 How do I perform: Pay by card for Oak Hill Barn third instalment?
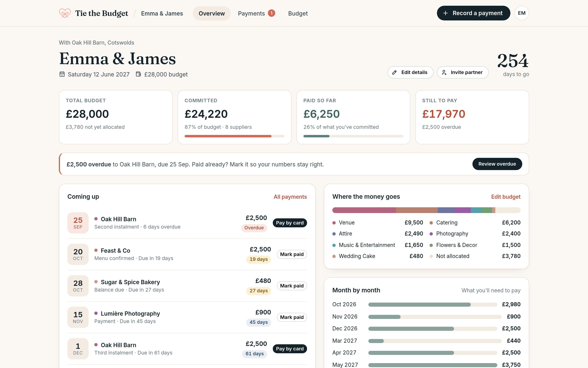click(x=290, y=349)
